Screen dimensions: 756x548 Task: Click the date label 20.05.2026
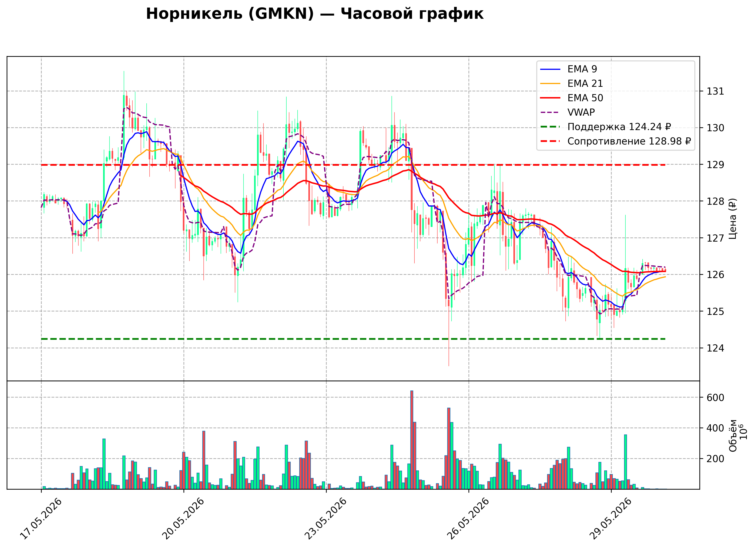[x=183, y=519]
